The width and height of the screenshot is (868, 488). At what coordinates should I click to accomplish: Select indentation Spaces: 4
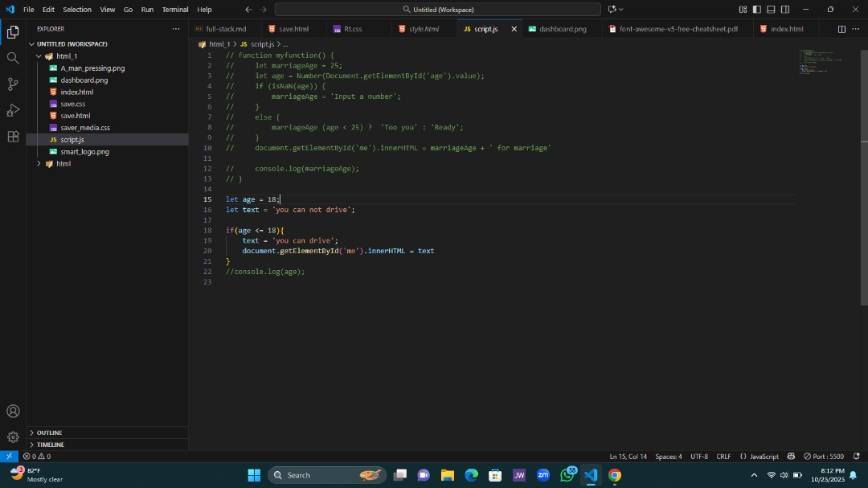[669, 457]
